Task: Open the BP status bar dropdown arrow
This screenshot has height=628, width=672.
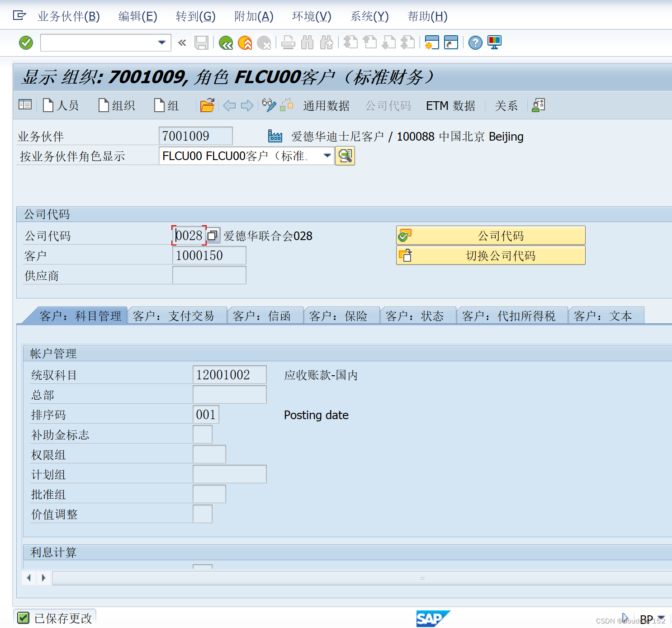Action: (661, 618)
